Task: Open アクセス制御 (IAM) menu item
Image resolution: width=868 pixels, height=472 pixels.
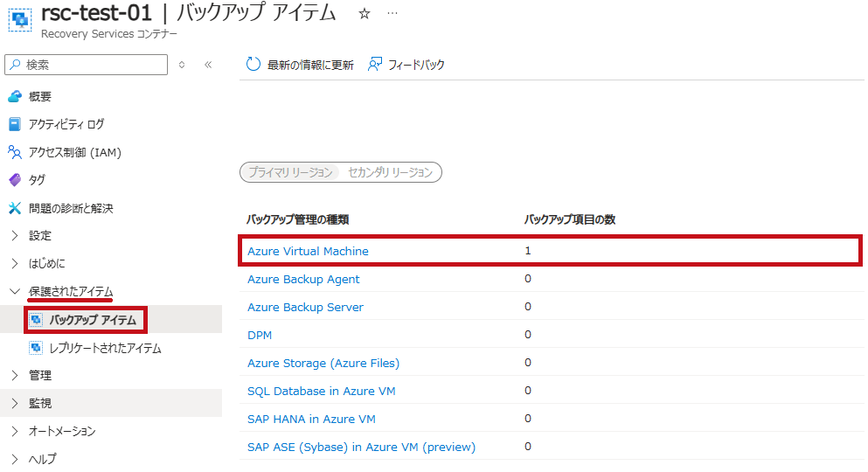Action: [x=74, y=152]
